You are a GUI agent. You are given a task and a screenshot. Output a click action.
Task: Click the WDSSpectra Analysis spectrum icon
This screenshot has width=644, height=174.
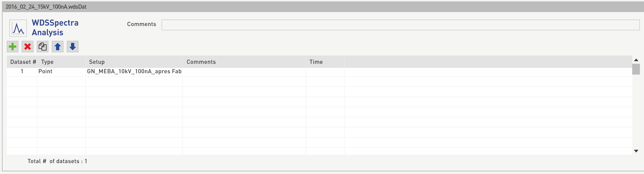(18, 28)
